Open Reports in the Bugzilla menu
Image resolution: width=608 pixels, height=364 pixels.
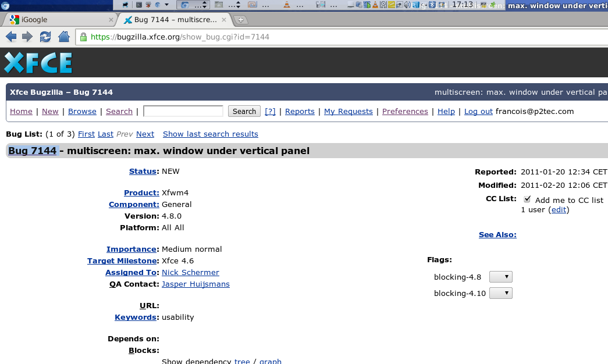click(300, 111)
